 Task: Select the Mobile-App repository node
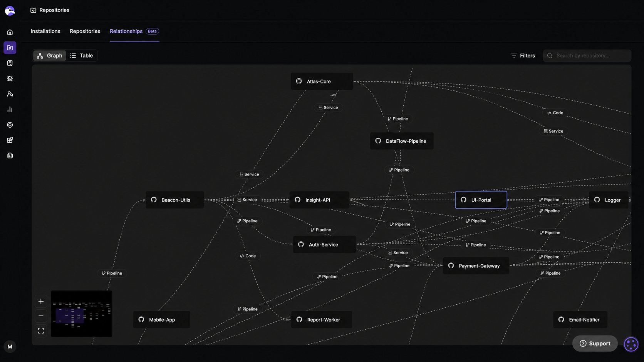coord(162,319)
